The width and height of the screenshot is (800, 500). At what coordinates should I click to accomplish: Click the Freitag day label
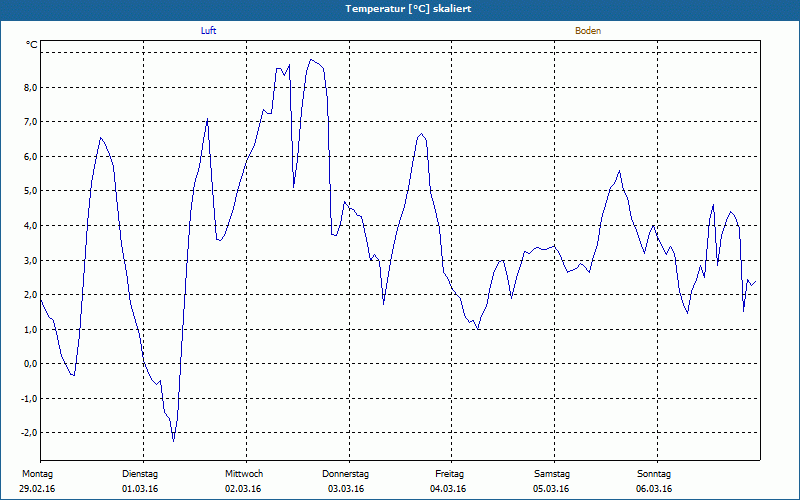click(x=449, y=474)
